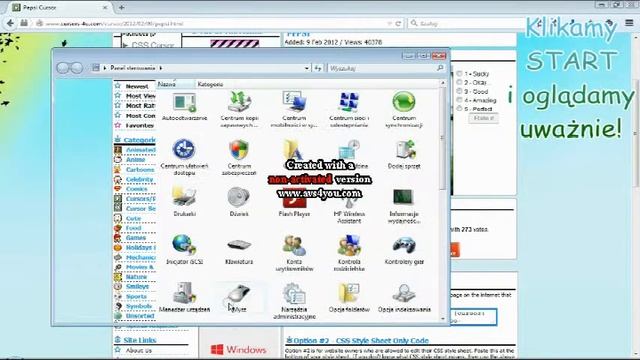Image resolution: width=640 pixels, height=360 pixels.
Task: Open Opcje folderów icon
Action: pos(349,298)
